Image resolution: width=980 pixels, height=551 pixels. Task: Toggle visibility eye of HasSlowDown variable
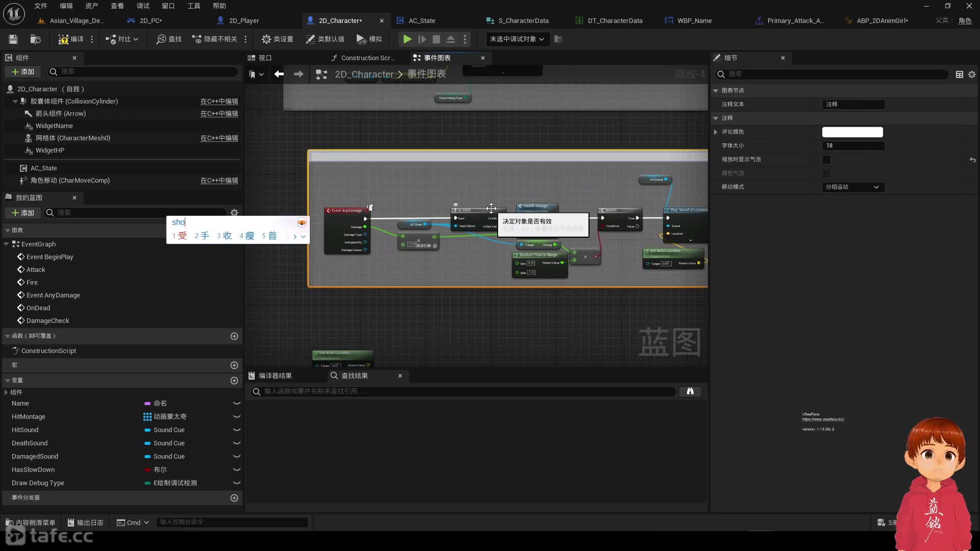[x=237, y=470]
